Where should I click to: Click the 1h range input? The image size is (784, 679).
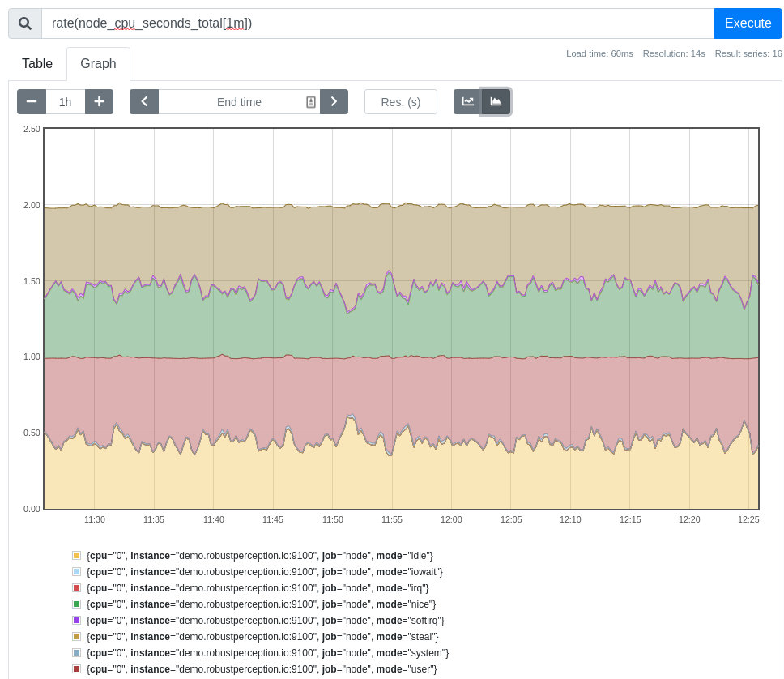coord(66,101)
